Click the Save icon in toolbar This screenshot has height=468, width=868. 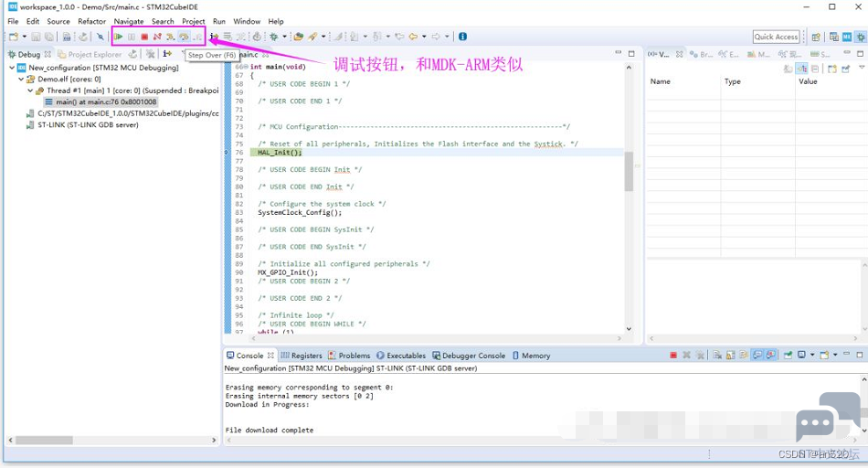[36, 37]
